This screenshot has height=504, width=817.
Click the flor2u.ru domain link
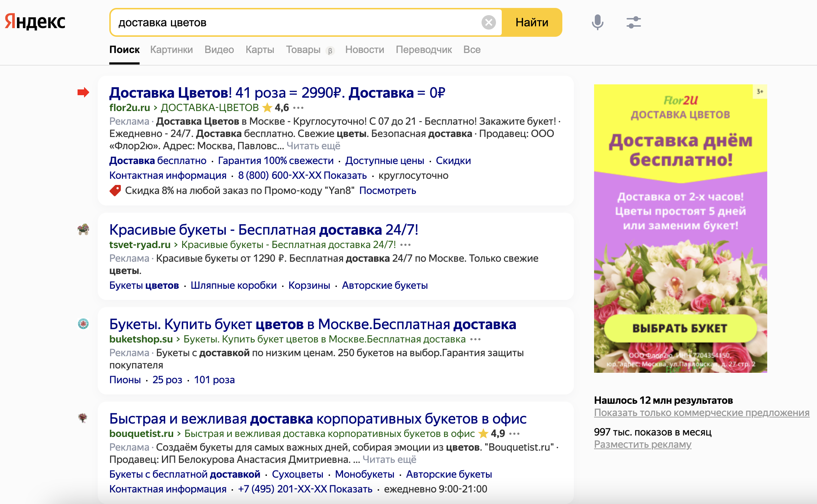tap(129, 107)
